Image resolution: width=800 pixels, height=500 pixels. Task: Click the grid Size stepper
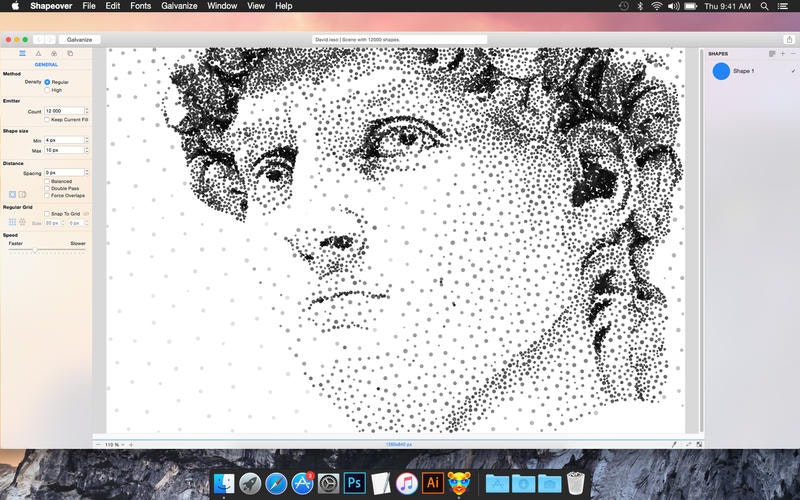[x=63, y=223]
